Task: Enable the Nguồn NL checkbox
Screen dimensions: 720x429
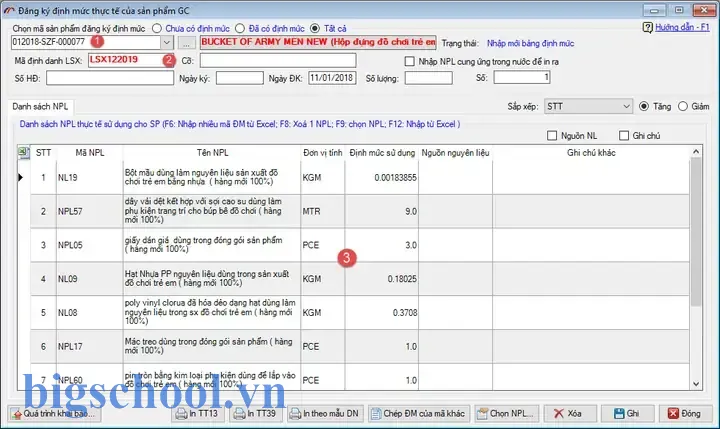Action: click(x=552, y=135)
